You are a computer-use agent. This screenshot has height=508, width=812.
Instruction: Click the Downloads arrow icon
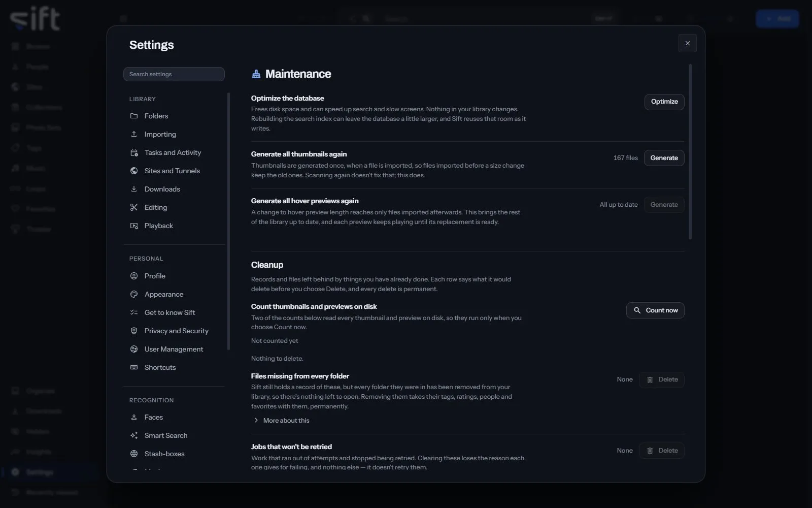pos(134,189)
